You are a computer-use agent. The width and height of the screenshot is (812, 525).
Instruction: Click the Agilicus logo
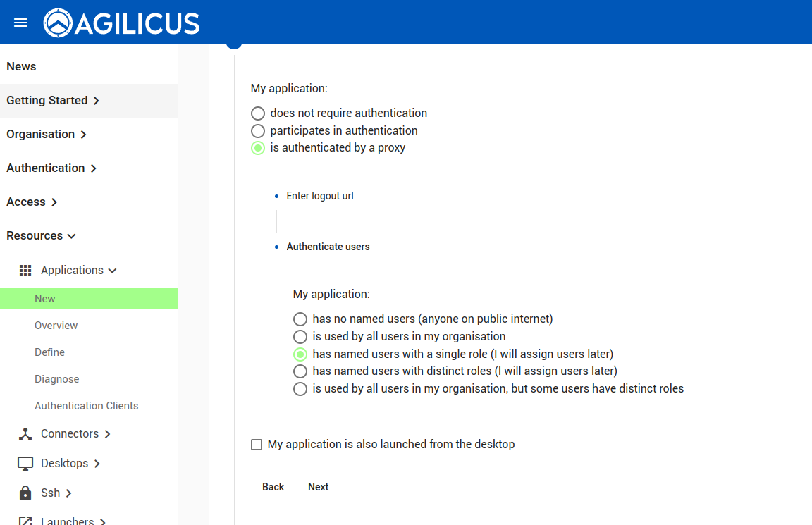122,23
